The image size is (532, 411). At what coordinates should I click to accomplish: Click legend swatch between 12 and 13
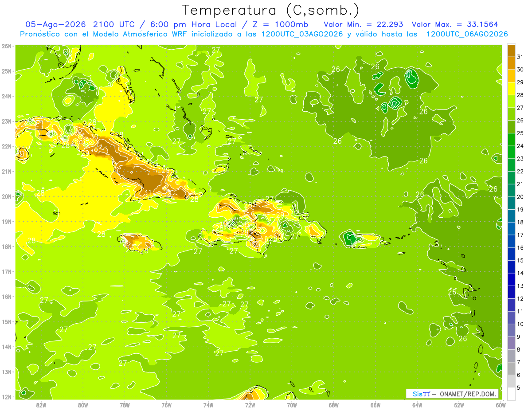tap(511, 292)
